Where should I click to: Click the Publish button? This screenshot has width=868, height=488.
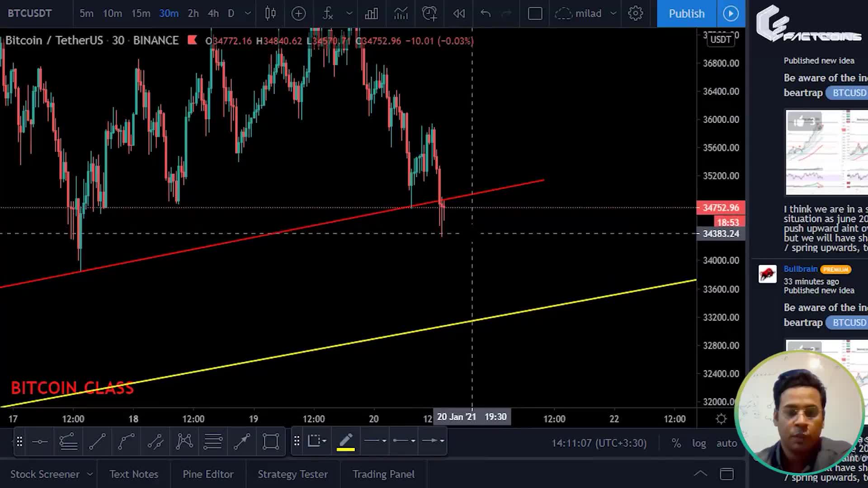coord(686,14)
